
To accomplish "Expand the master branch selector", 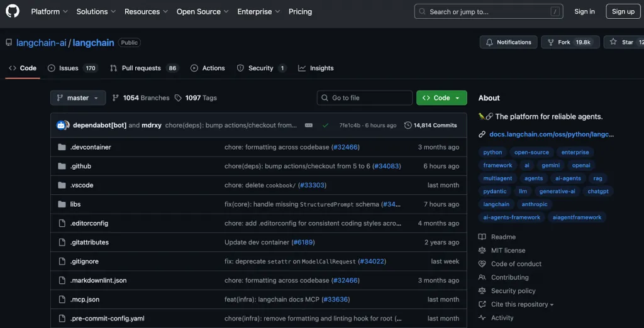I will click(x=78, y=97).
